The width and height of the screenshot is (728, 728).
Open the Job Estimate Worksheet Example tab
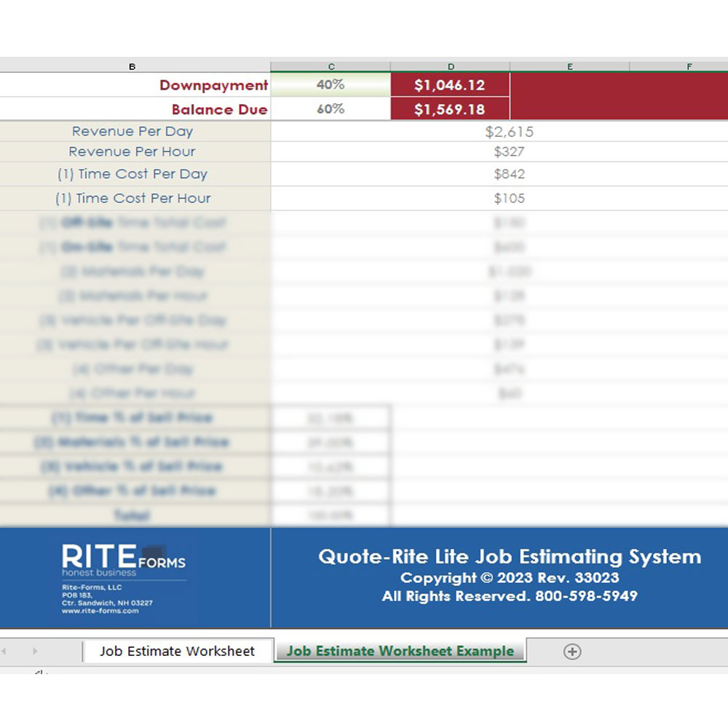pyautogui.click(x=400, y=651)
